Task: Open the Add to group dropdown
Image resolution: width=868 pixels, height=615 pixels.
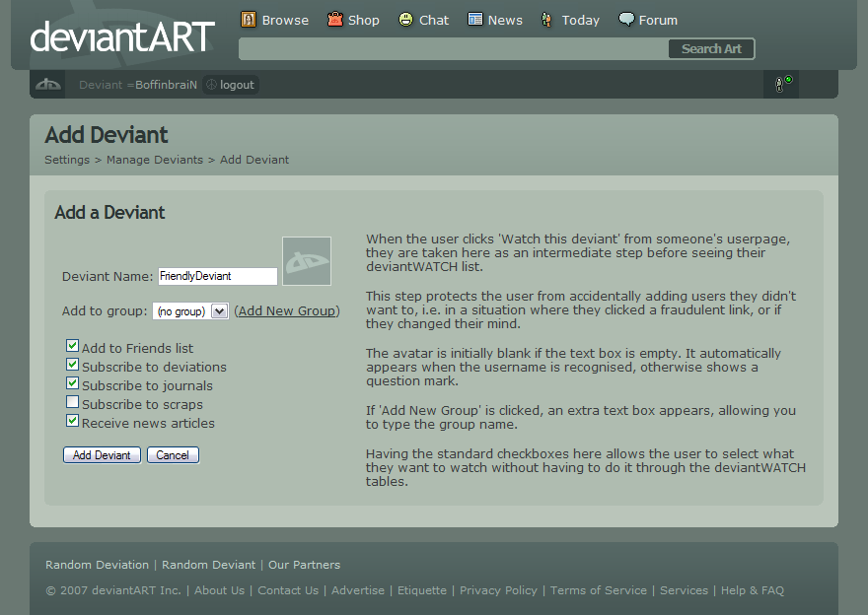Action: (190, 310)
